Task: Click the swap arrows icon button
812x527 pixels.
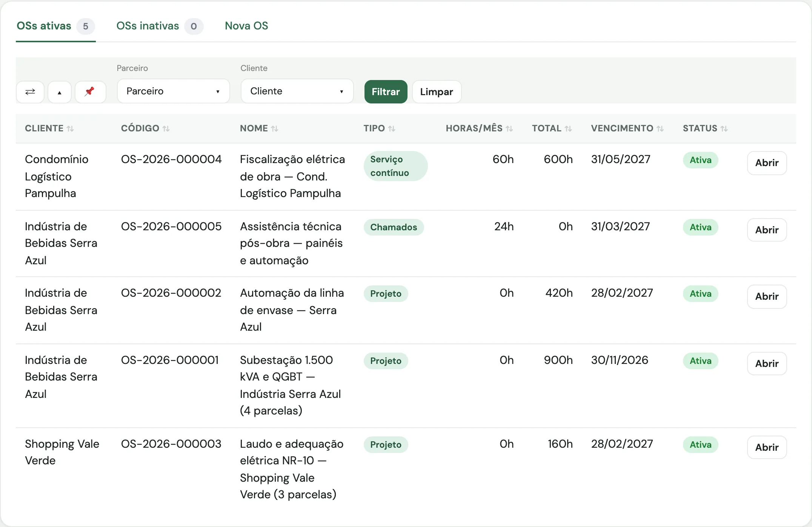Action: click(x=30, y=92)
